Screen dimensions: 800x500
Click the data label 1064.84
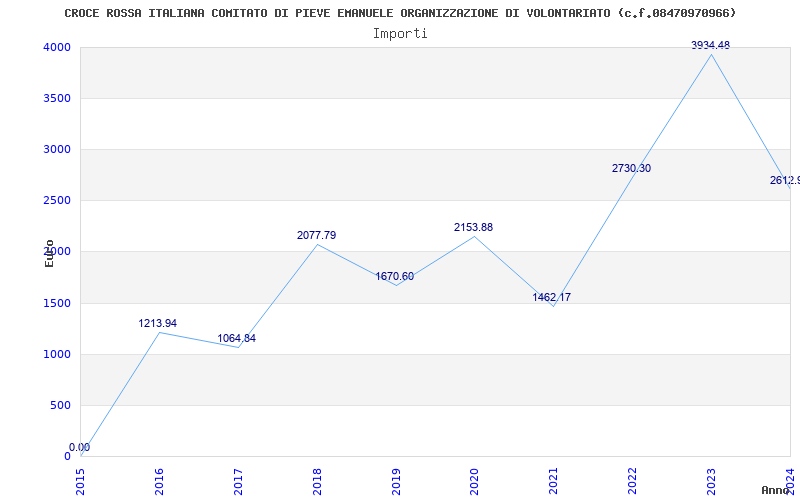237,338
